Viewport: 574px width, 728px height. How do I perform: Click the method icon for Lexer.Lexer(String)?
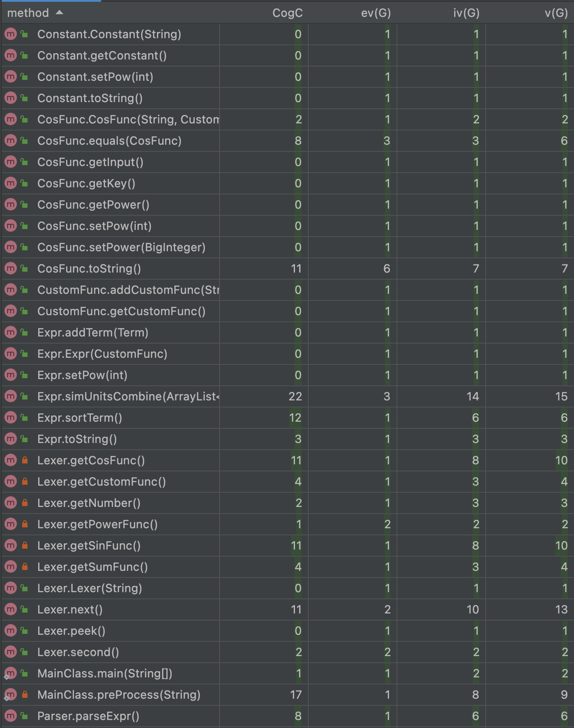click(x=11, y=588)
